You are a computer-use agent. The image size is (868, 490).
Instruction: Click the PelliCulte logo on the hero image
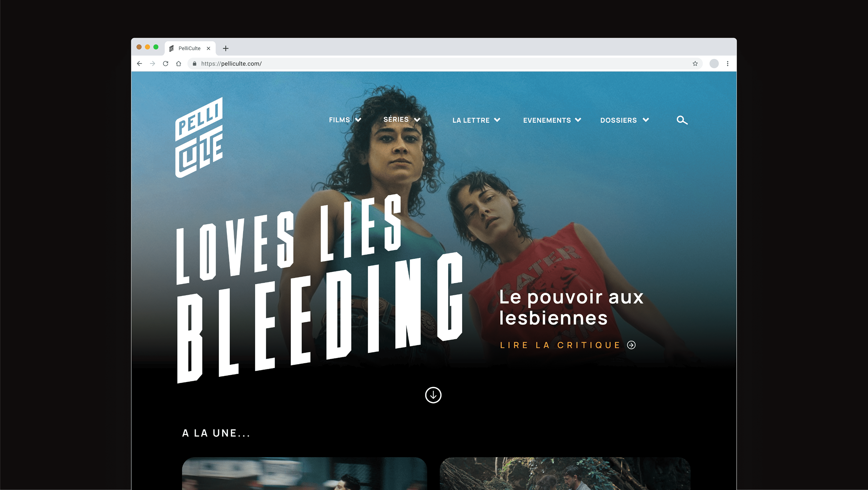coord(199,137)
